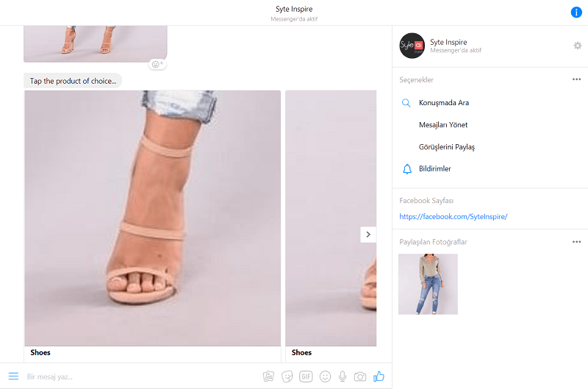This screenshot has width=588, height=389.
Task: Toggle Bildirimler notifications
Action: coord(434,169)
